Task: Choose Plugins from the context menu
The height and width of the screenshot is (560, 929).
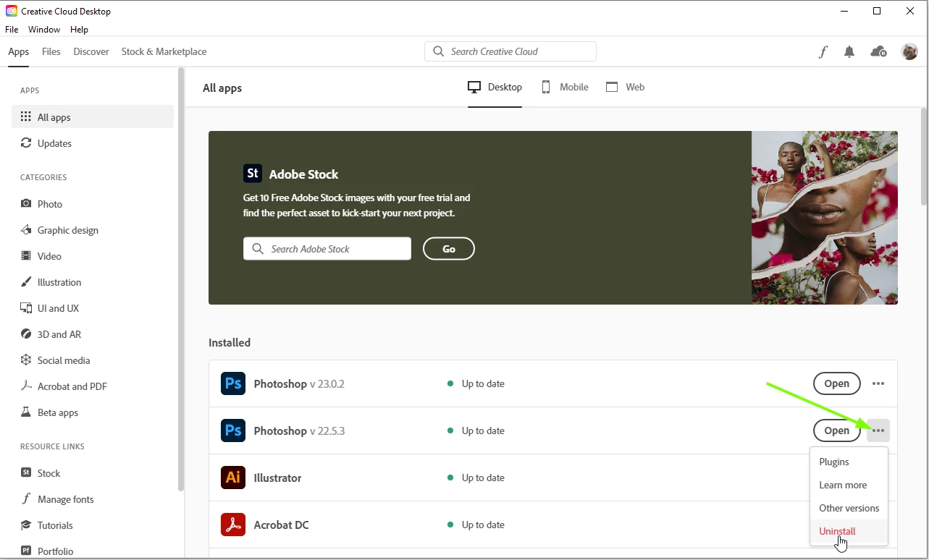Action: point(849,462)
